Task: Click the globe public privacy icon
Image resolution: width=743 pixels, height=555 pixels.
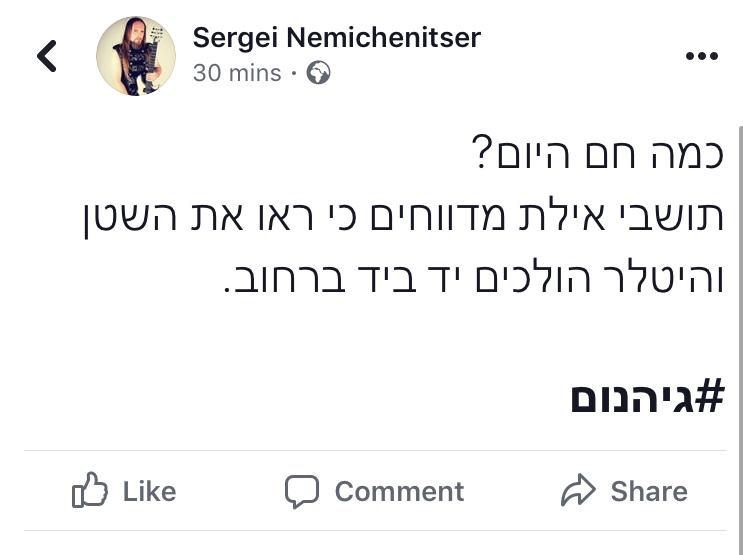Action: [x=318, y=73]
